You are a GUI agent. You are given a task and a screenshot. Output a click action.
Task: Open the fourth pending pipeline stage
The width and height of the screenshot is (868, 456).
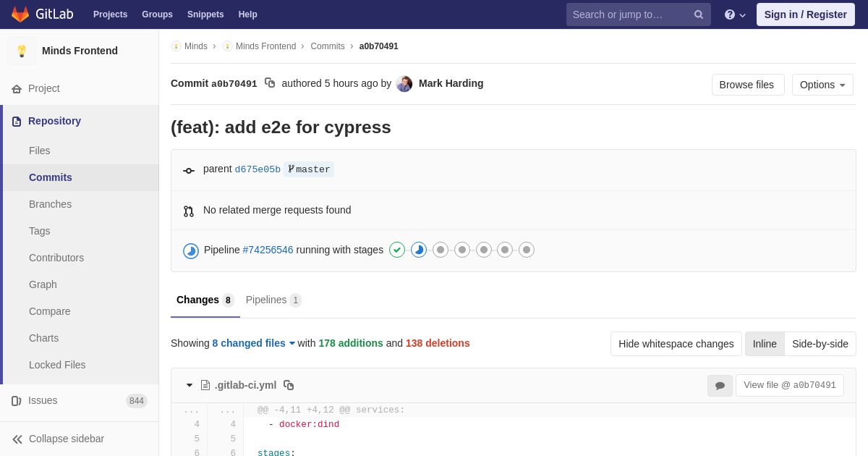462,250
